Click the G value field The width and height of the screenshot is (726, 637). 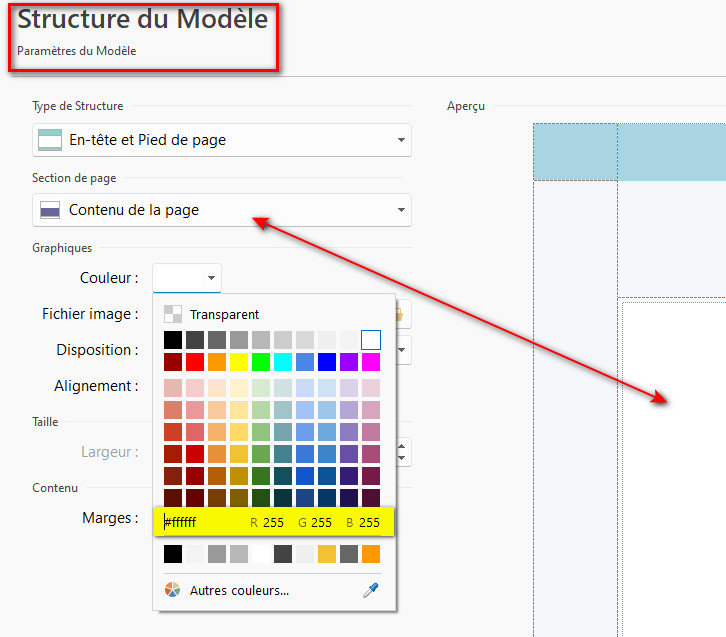(x=321, y=522)
